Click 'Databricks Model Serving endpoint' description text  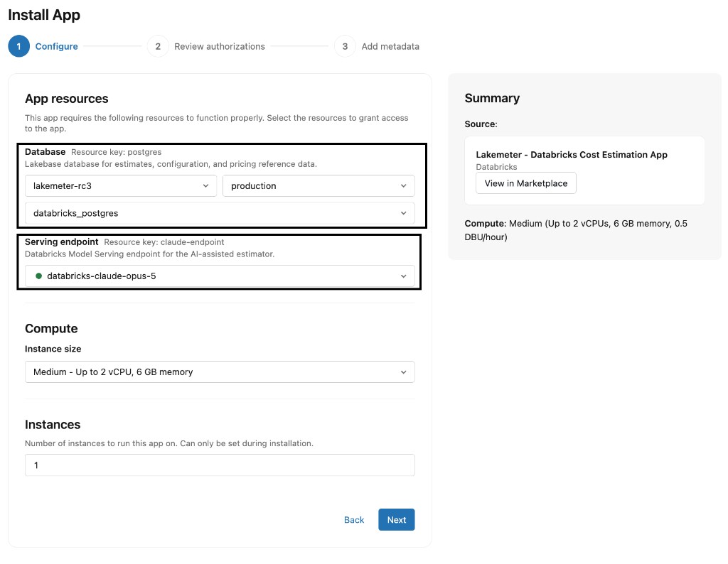pyautogui.click(x=149, y=254)
